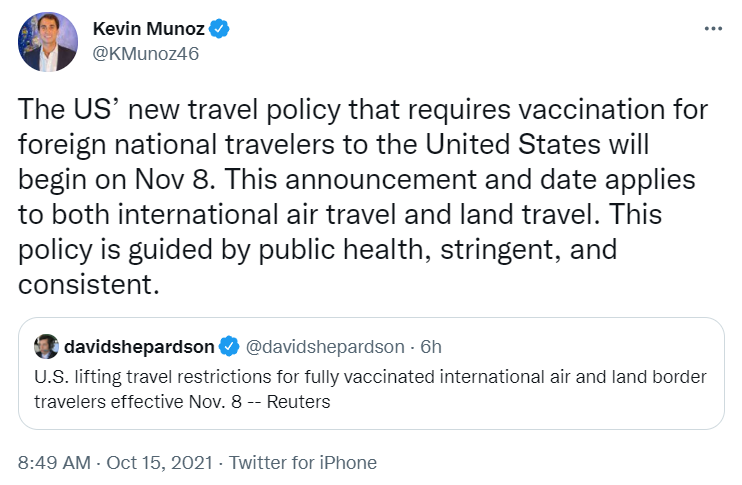Screen dimensions: 742x485
Task: Click the word 'consistent.' ending the tweet
Action: 88,284
